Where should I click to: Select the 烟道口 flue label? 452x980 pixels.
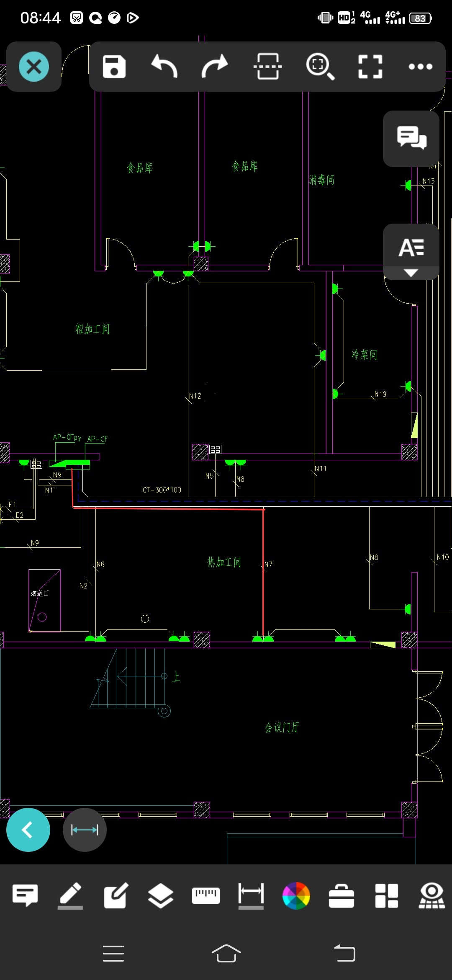click(x=40, y=593)
